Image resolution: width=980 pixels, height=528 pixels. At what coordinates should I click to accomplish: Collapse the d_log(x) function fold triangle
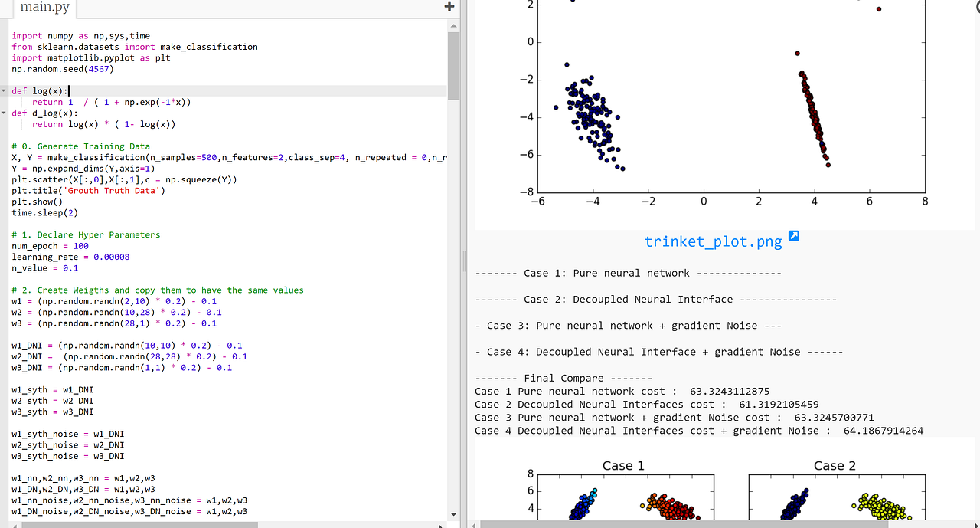point(5,113)
